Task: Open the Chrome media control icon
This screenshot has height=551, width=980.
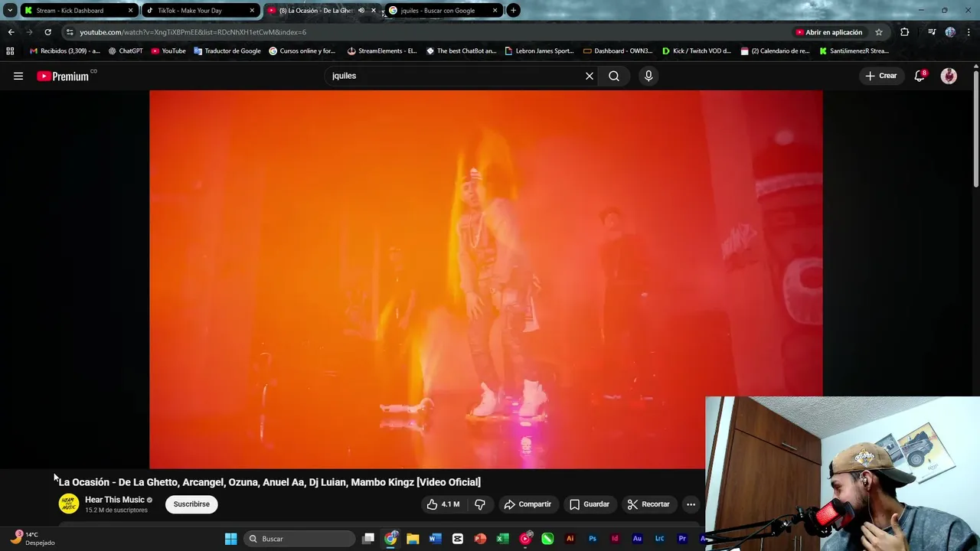Action: [x=932, y=32]
